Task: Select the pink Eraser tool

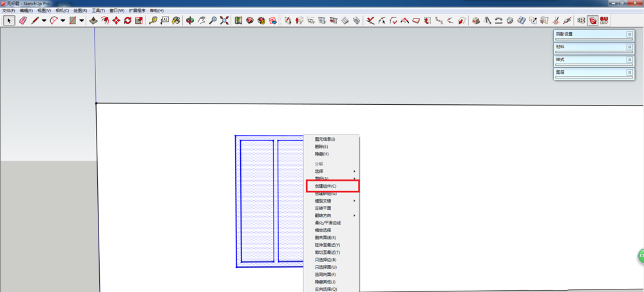Action: point(23,21)
